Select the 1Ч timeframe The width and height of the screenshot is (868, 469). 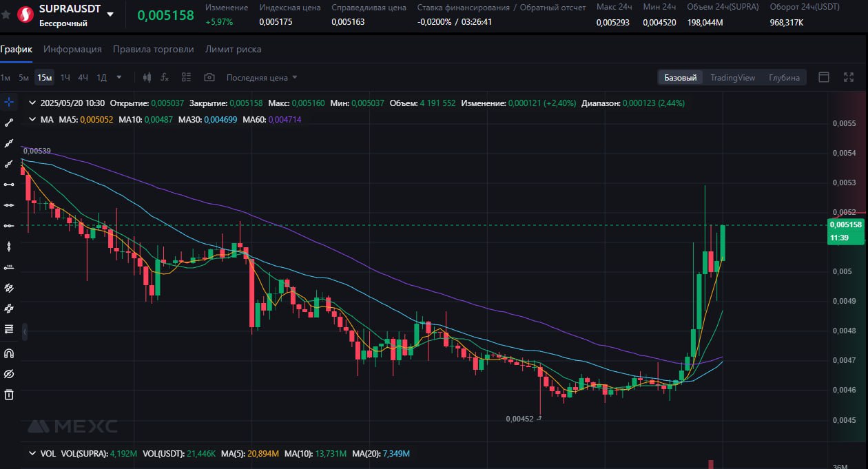[65, 77]
